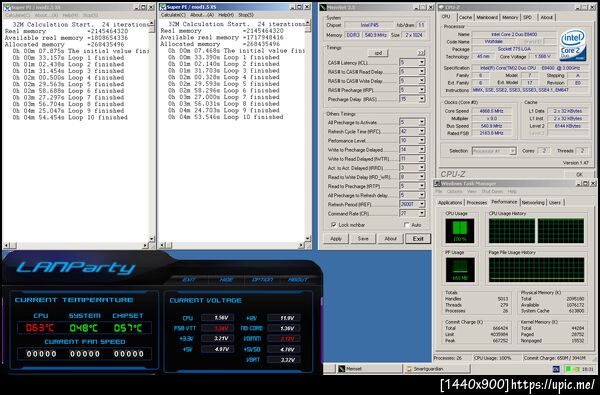Open Smartguardian from the taskbar

436,369
